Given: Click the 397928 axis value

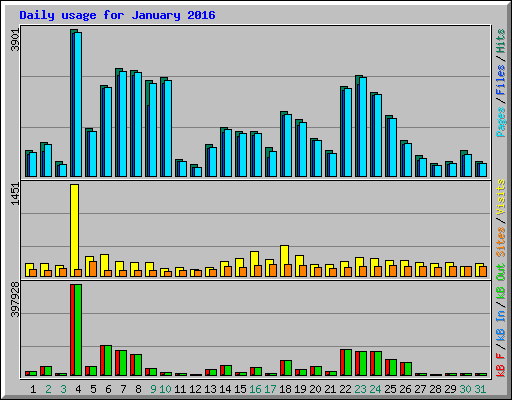Looking at the screenshot, I should click(15, 300).
